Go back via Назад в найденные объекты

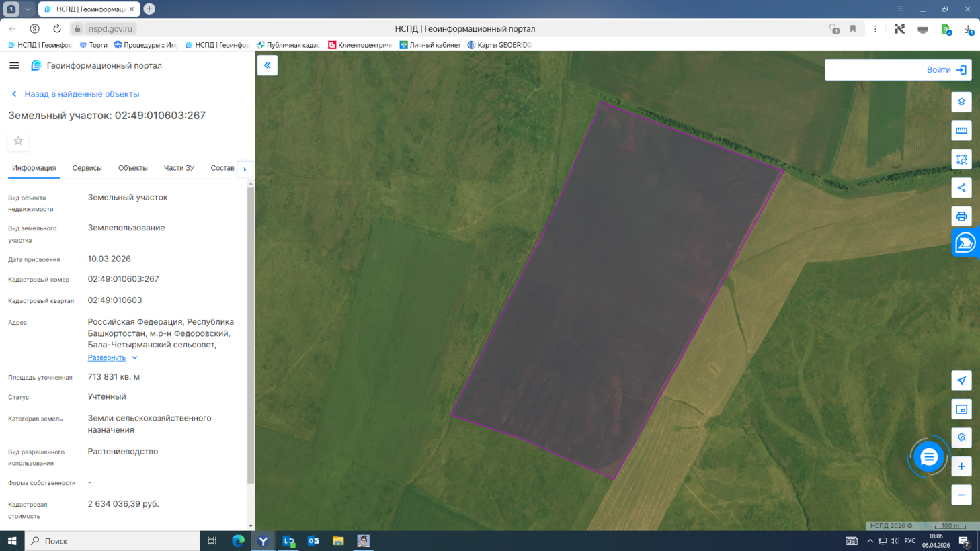coord(81,94)
